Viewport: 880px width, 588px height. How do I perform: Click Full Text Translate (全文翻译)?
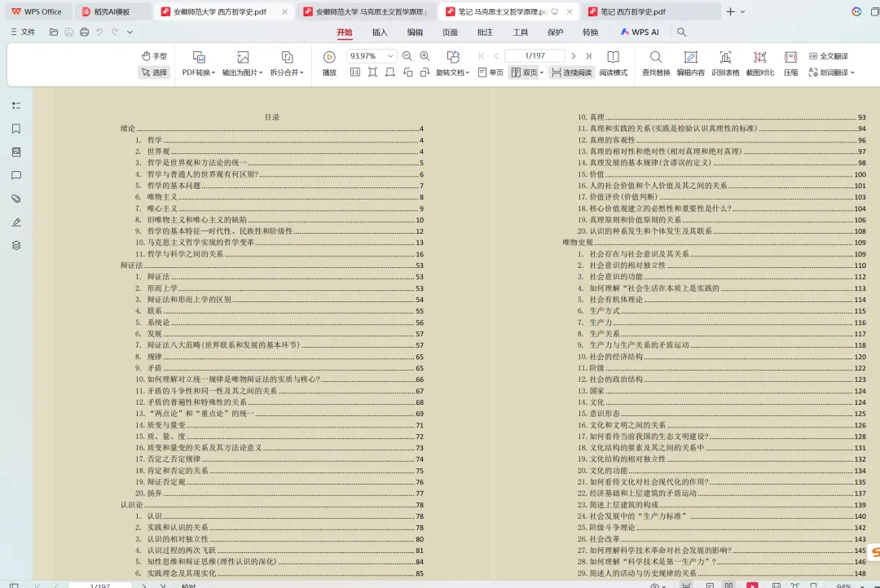[829, 56]
